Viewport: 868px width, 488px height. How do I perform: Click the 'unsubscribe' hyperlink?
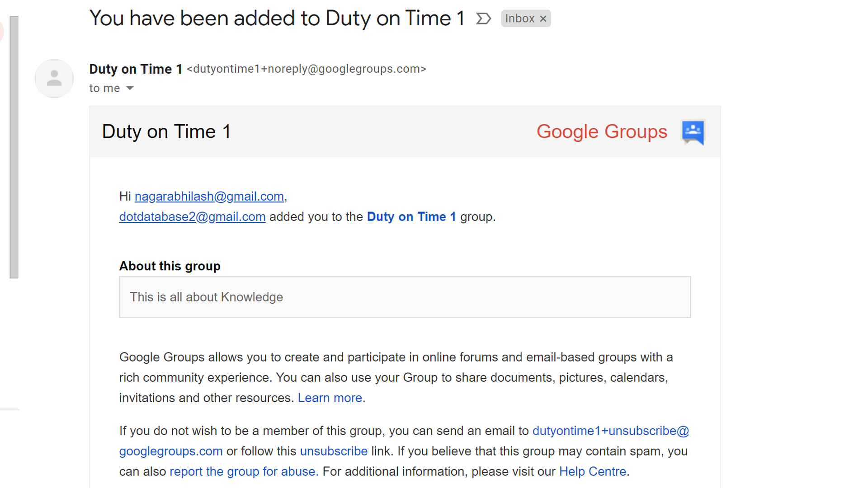pos(334,450)
